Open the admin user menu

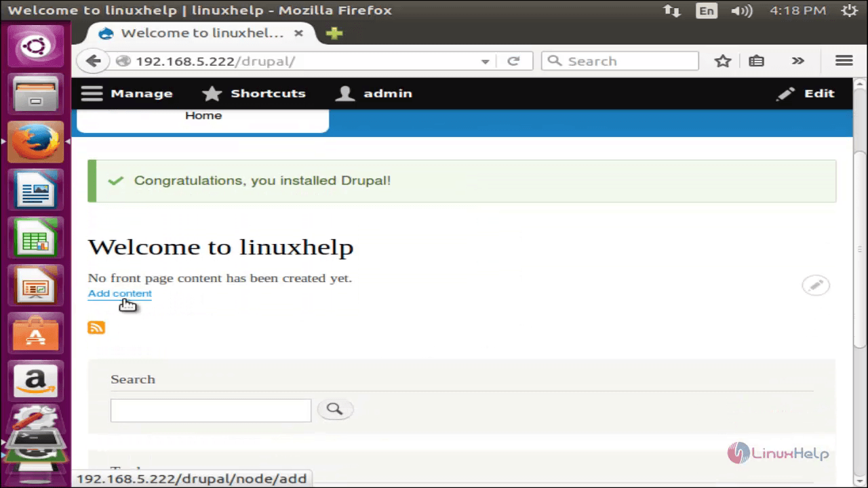(374, 94)
